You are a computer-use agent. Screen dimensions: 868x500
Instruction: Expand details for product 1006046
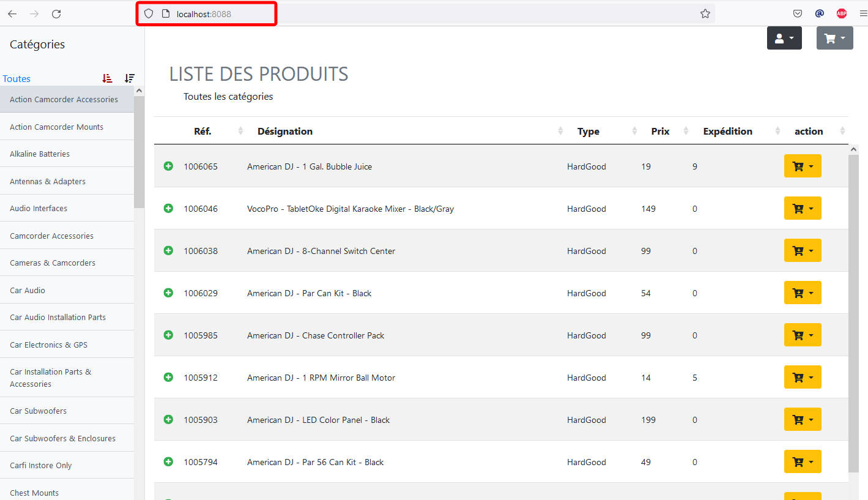pyautogui.click(x=168, y=208)
